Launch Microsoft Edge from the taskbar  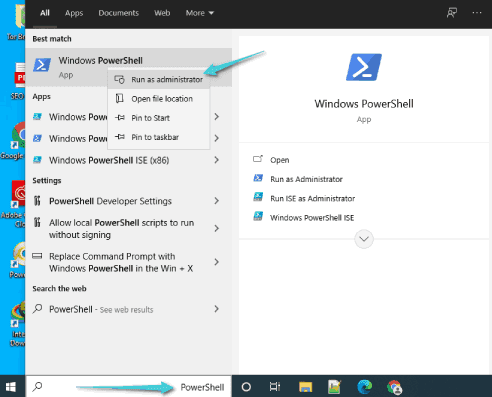point(364,387)
